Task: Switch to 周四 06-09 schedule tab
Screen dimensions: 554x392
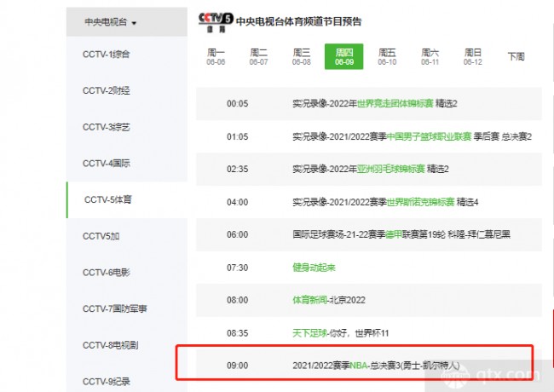Action: click(x=344, y=56)
